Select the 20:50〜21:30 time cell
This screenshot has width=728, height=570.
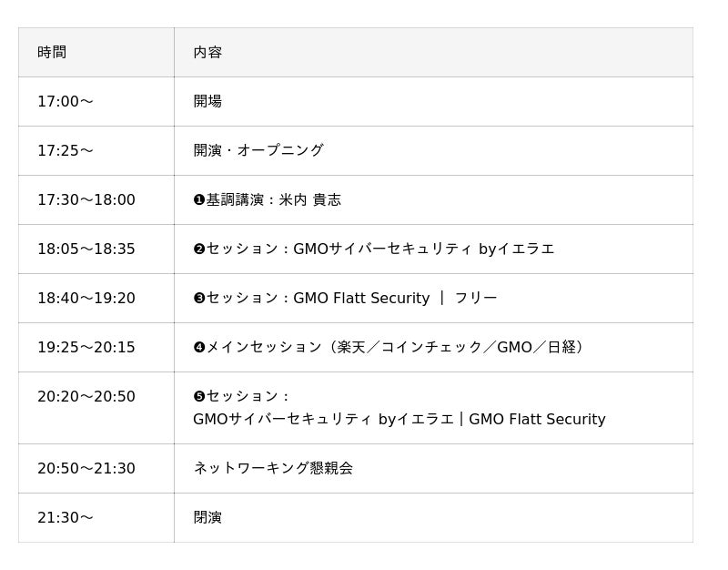(x=96, y=468)
